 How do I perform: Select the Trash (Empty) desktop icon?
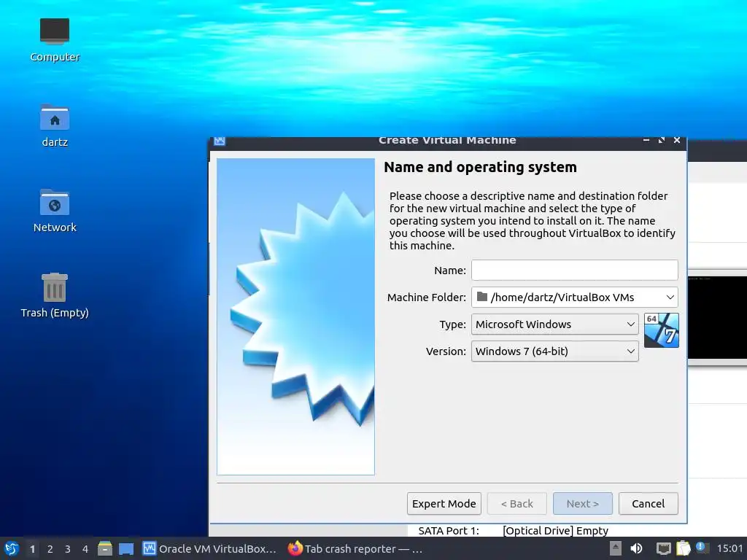pos(55,296)
